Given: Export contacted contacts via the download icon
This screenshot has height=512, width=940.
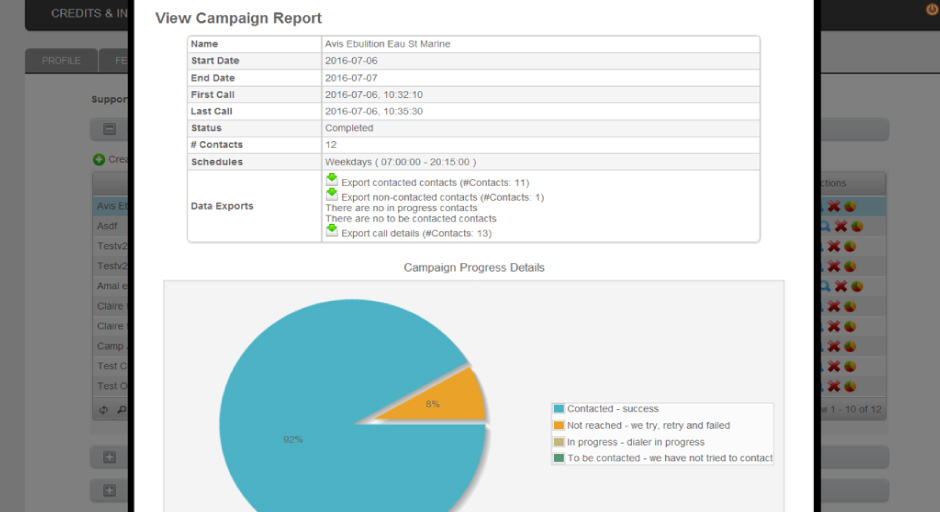Looking at the screenshot, I should point(332,179).
